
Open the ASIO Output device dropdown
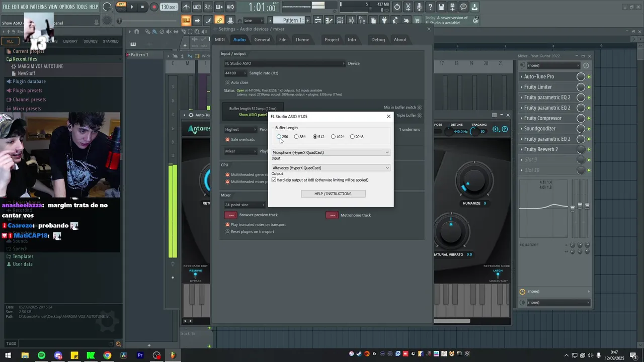tap(331, 168)
